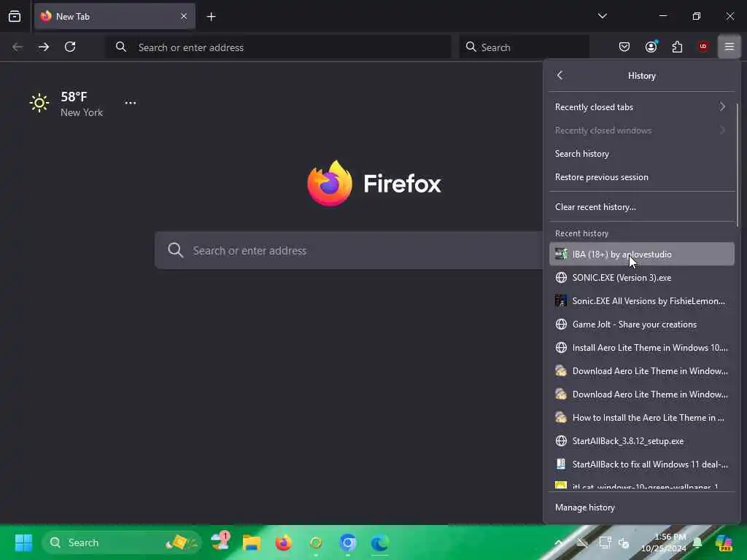Click the IBA entry favicon
The image size is (747, 560).
[561, 254]
